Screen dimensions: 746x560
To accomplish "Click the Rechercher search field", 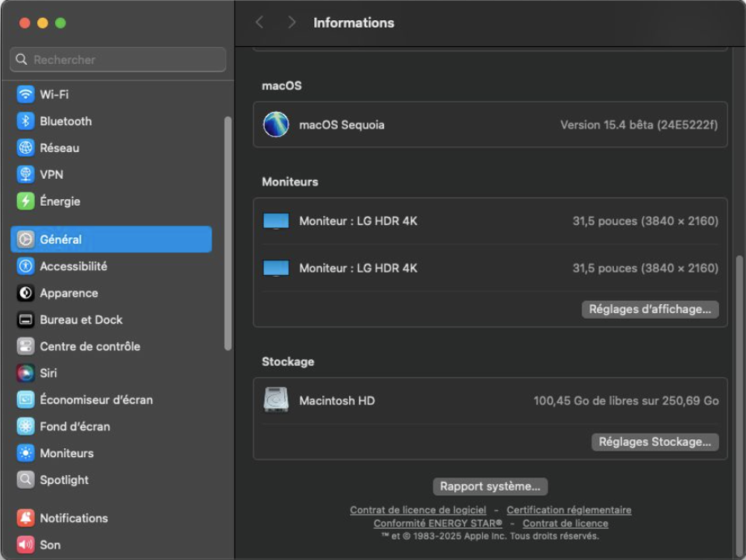I will (118, 60).
